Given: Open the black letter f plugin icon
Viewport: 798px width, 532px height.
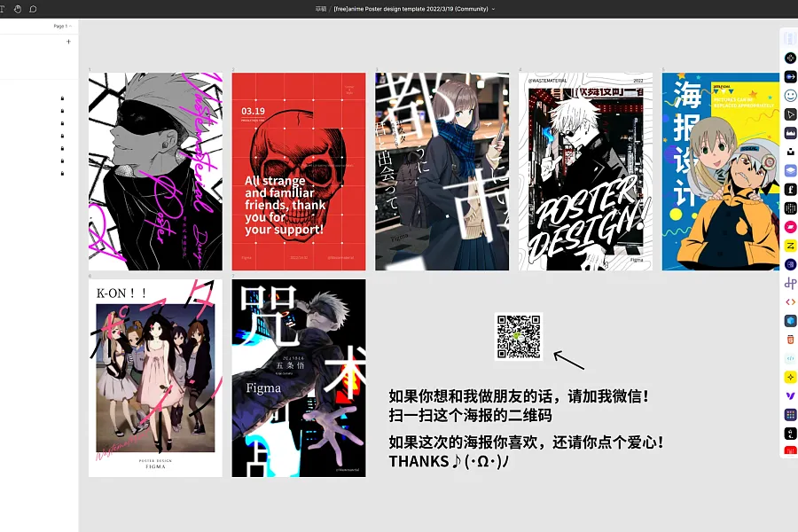Looking at the screenshot, I should point(790,190).
